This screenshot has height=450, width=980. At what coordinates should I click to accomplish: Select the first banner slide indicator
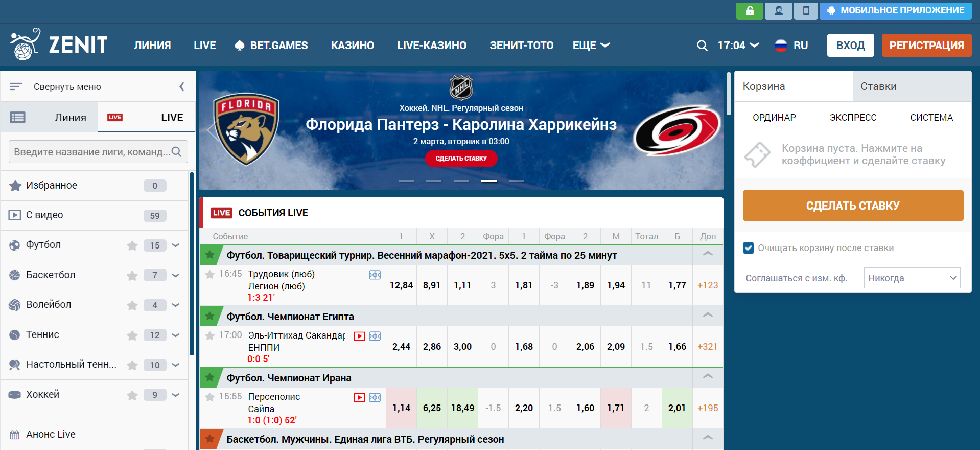[406, 181]
